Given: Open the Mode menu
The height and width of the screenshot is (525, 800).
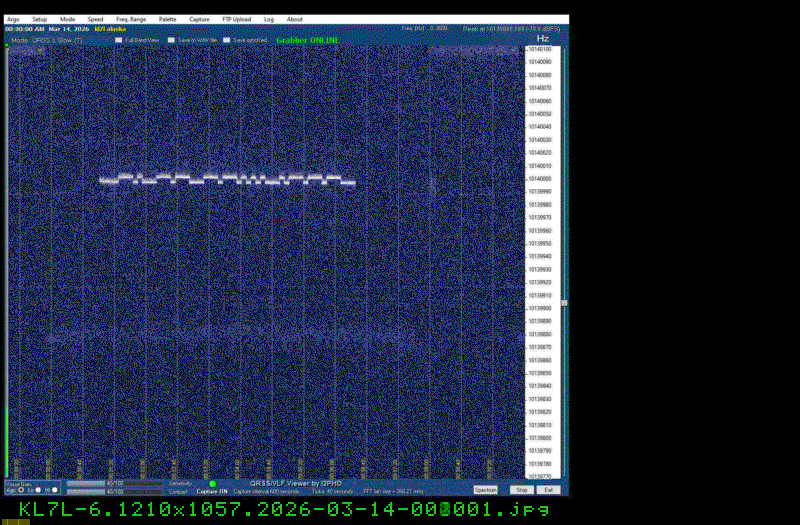Looking at the screenshot, I should (x=67, y=19).
